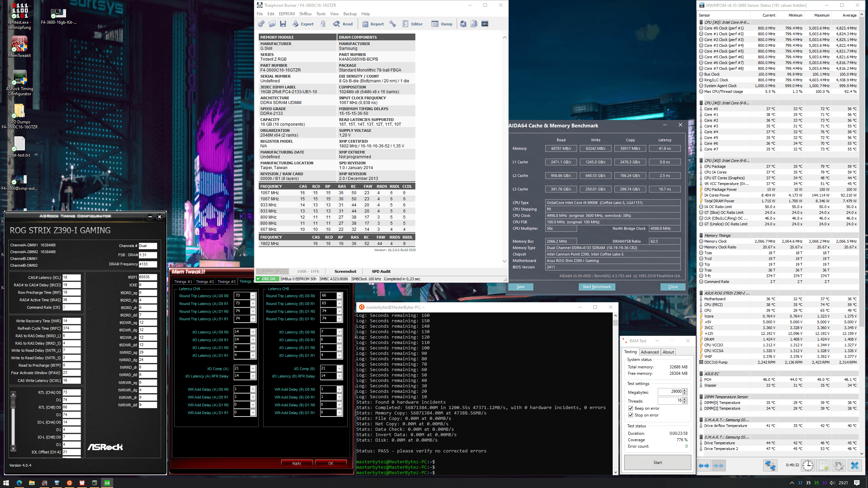
Task: Open the Editor toolbar button
Action: 412,24
